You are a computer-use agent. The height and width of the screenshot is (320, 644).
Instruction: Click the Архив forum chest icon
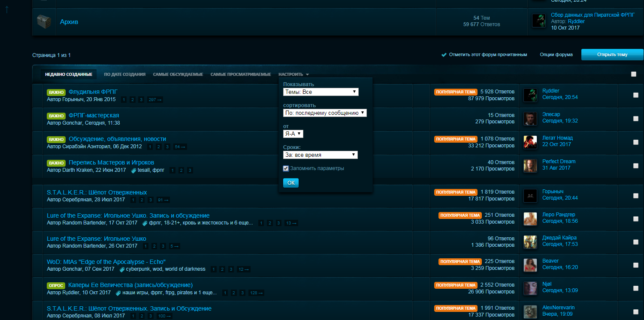[45, 21]
